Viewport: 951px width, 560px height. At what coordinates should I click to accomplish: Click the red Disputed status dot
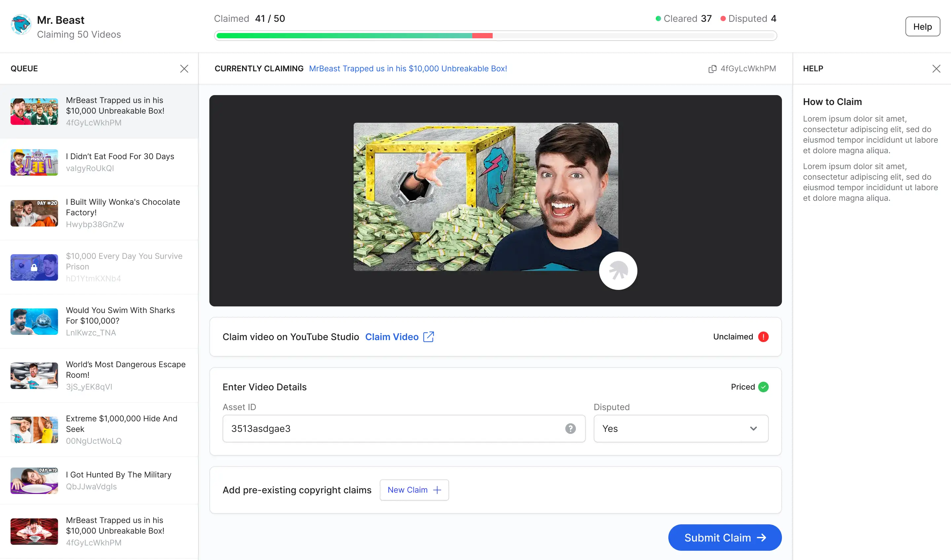[x=723, y=18]
